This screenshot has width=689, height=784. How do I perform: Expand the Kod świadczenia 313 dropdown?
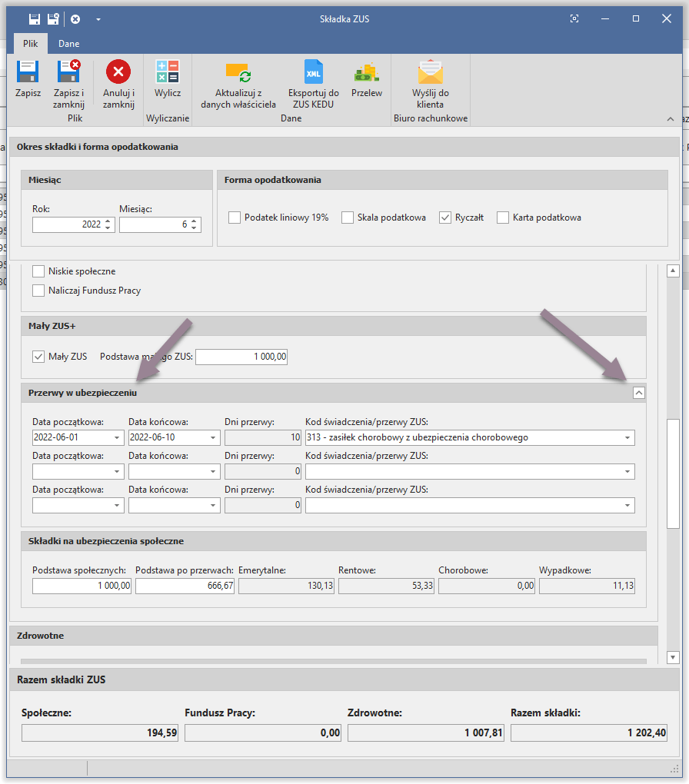click(x=628, y=438)
